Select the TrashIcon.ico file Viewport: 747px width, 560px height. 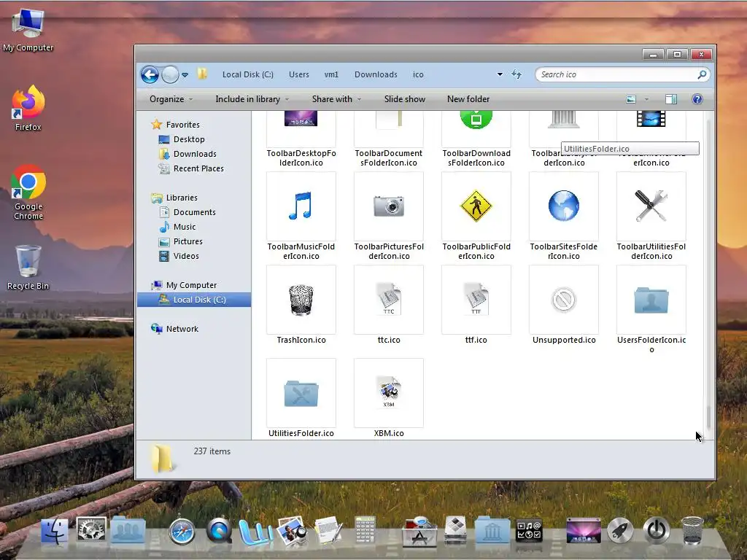(301, 306)
